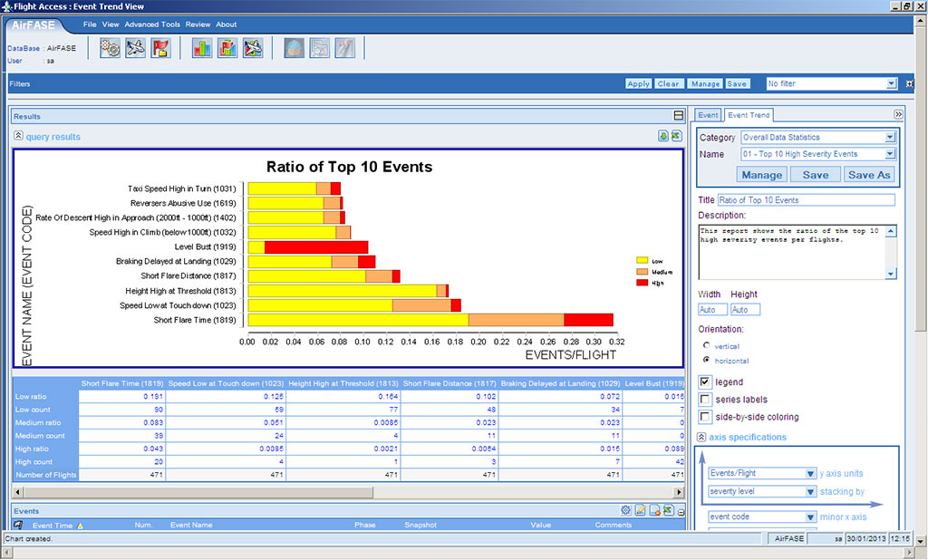The image size is (928, 560).
Task: Click the Title field containing Ratio of Top 10 Events
Action: pos(807,199)
